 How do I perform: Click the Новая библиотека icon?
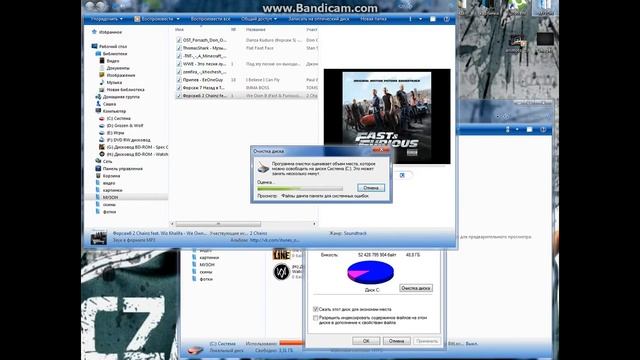pyautogui.click(x=102, y=89)
